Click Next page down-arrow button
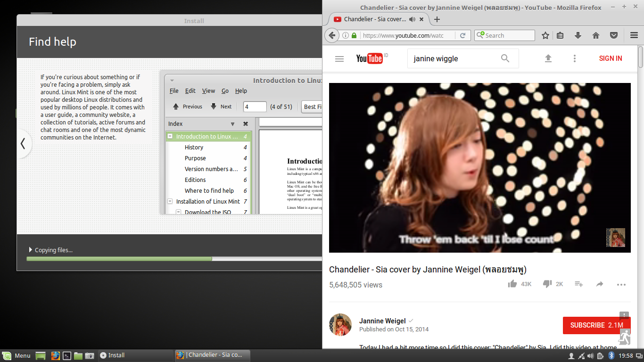644x362 pixels. pos(221,107)
